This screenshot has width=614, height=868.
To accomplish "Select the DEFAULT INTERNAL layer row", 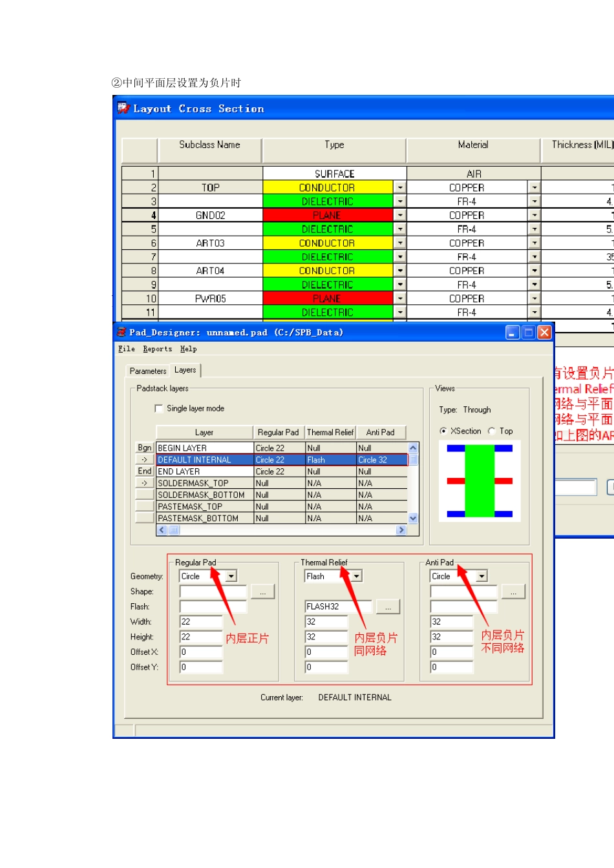I will point(282,460).
